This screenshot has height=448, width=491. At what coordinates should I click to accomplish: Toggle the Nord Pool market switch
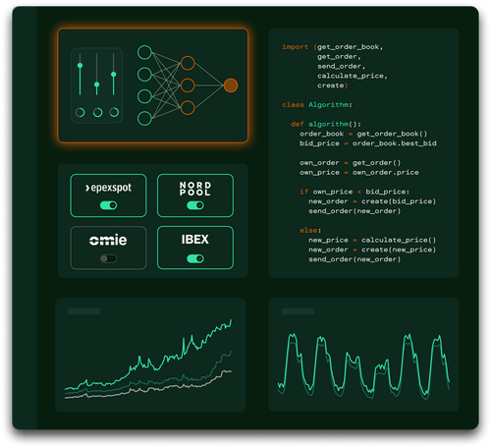click(x=195, y=205)
